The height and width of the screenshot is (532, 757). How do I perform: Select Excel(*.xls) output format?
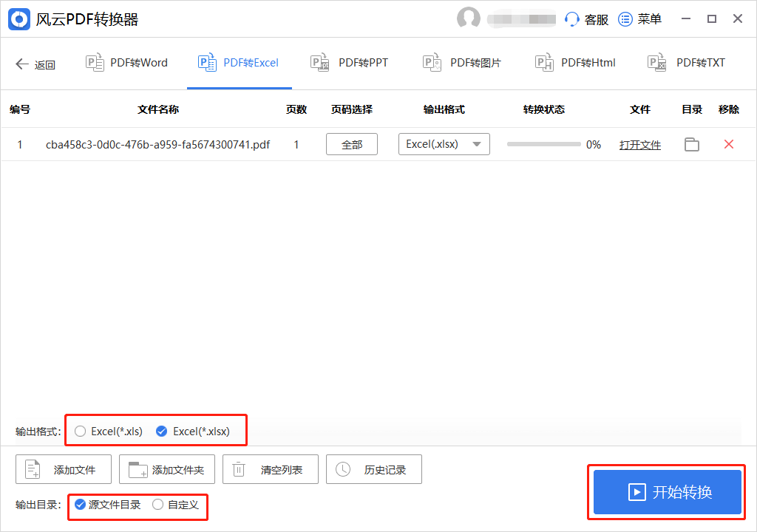tap(81, 432)
